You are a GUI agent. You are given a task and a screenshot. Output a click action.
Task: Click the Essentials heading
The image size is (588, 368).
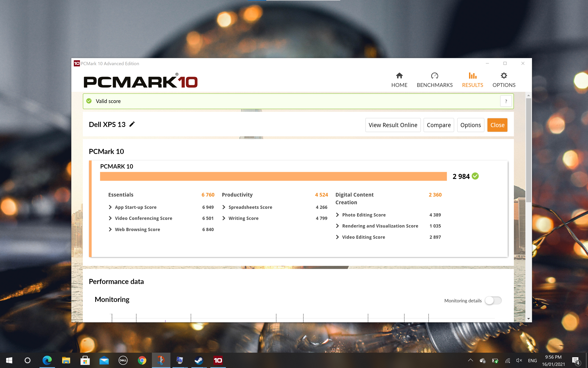[x=121, y=195]
